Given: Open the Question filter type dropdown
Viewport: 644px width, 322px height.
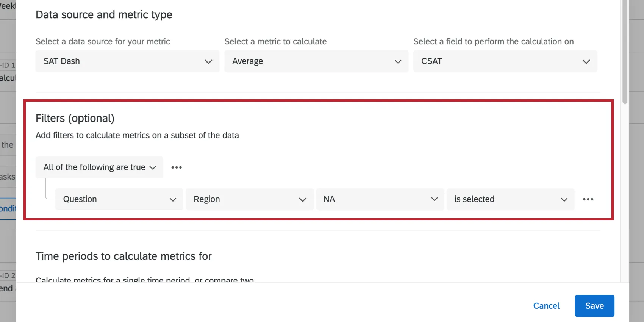Looking at the screenshot, I should [119, 199].
